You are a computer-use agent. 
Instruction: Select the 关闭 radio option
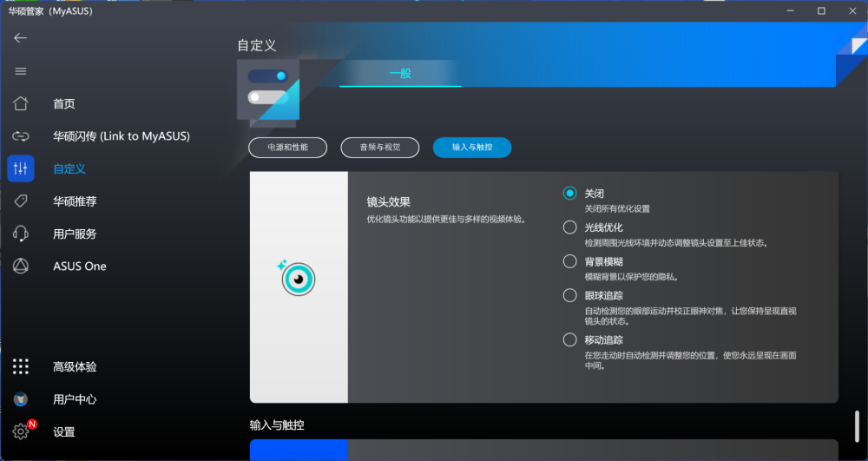[x=569, y=193]
